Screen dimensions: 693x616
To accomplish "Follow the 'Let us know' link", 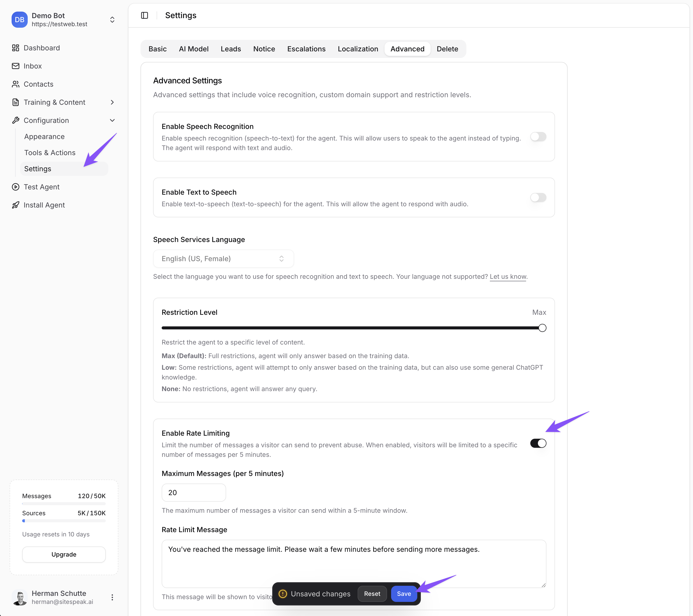I will click(x=508, y=277).
